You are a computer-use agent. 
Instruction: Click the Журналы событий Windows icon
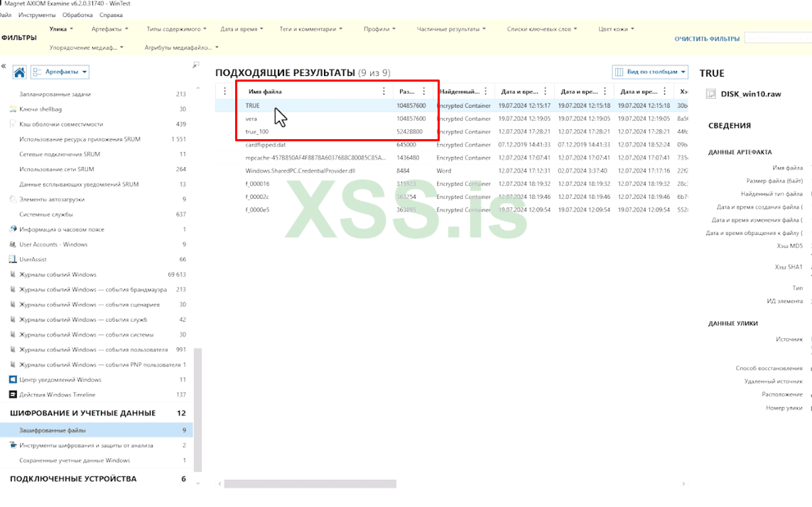(x=13, y=275)
